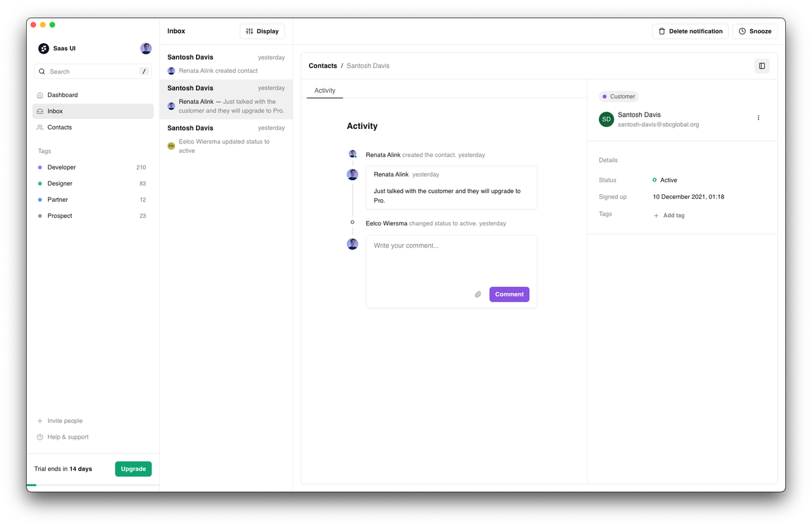Viewport: 812px width, 527px height.
Task: Open Dashboard via the home icon
Action: (x=40, y=95)
